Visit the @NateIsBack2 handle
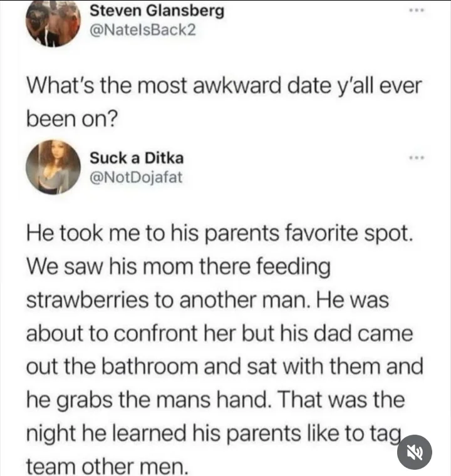 [143, 29]
